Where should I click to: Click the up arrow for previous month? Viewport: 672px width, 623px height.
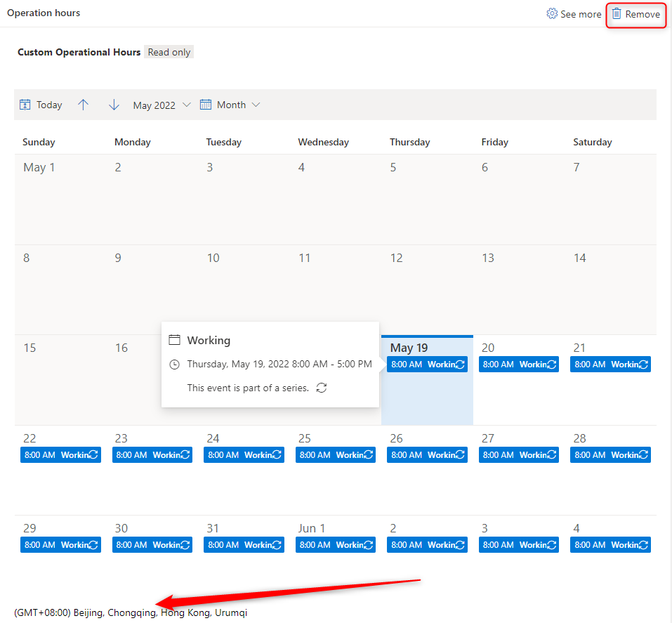pos(84,105)
